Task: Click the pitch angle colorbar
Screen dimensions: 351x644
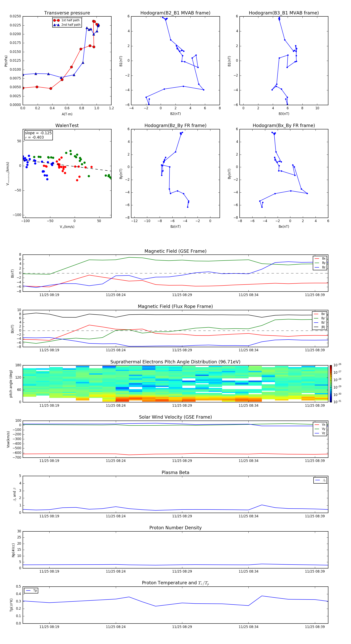Action: coord(331,384)
